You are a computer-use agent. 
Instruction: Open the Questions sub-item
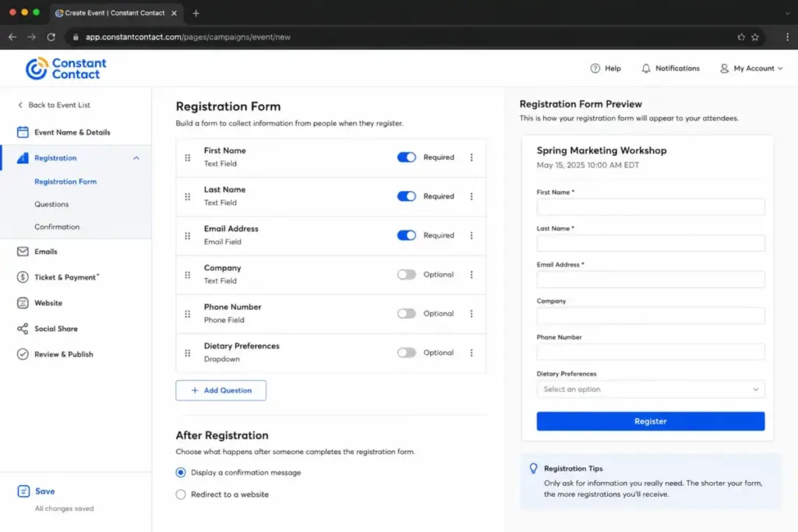(x=51, y=204)
